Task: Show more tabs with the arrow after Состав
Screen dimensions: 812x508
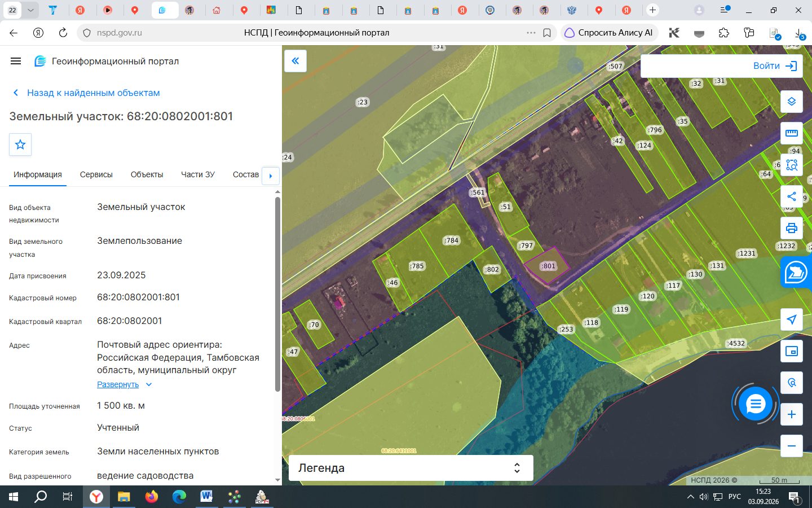Action: click(271, 176)
